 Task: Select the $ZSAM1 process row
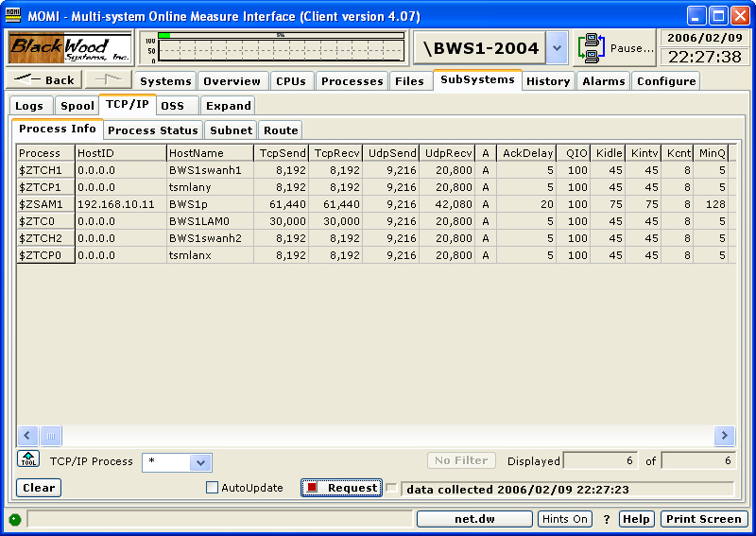[45, 203]
